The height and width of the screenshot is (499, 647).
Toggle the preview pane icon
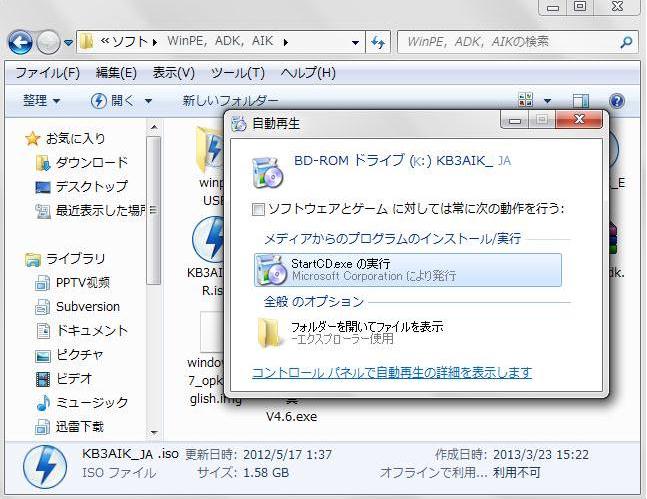coord(581,101)
